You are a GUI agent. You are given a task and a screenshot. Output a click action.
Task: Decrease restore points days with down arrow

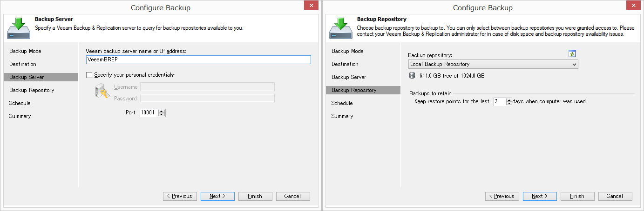tap(509, 103)
